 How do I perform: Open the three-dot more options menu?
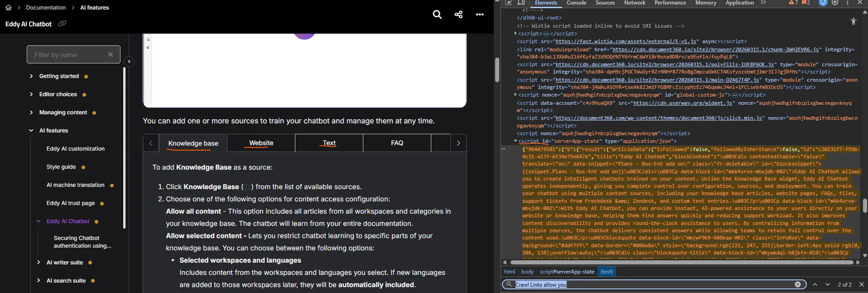(480, 15)
